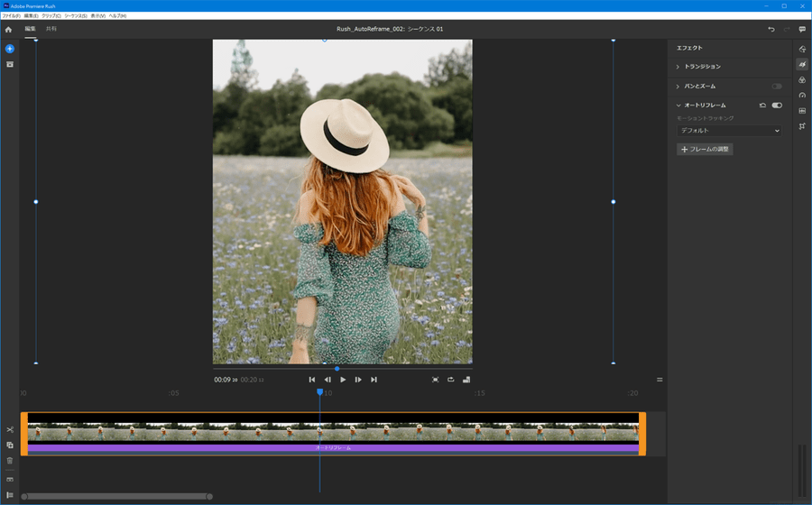The image size is (812, 505).
Task: Click the Home icon
Action: click(9, 30)
